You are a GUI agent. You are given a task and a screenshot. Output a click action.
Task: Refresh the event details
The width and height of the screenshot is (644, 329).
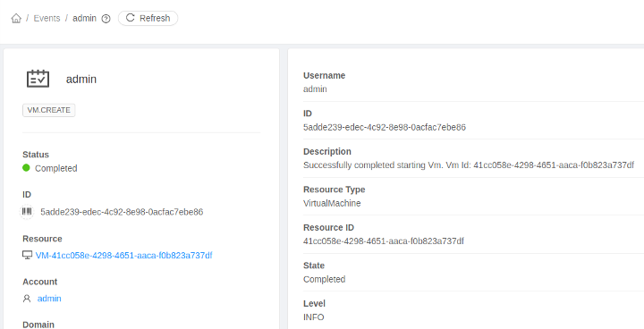pos(148,18)
